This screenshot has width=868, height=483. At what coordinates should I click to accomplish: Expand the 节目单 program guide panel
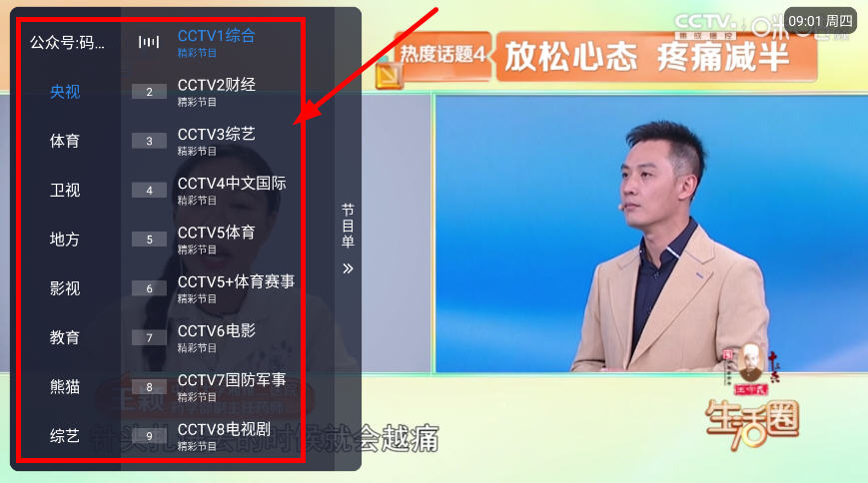pyautogui.click(x=348, y=227)
